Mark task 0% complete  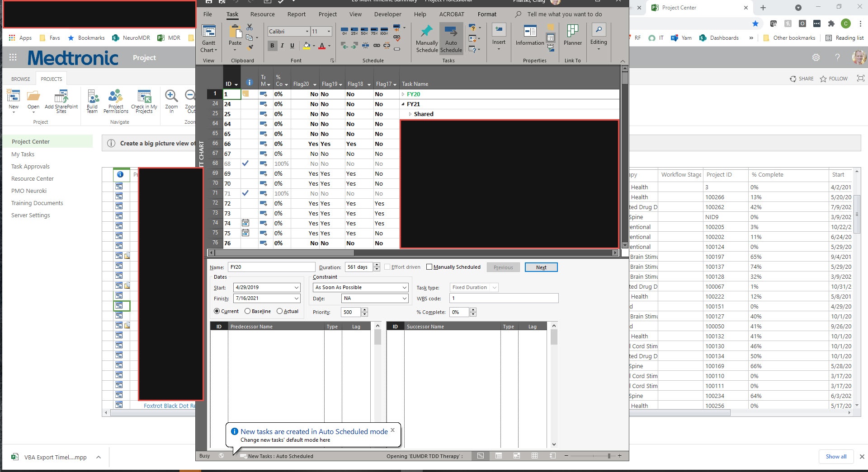[344, 31]
